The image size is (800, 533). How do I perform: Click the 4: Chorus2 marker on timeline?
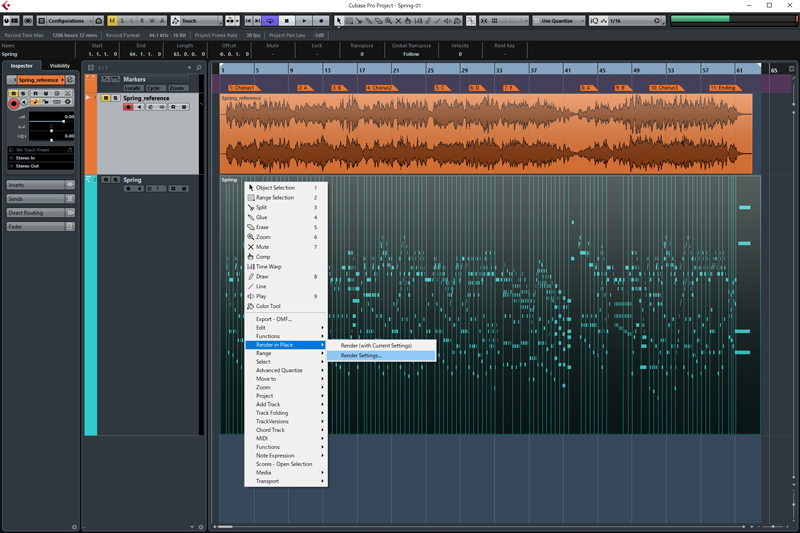[380, 88]
